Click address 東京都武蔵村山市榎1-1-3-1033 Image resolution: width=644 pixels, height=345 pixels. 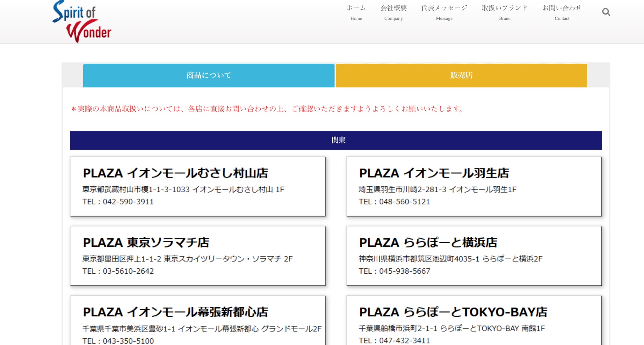[136, 189]
